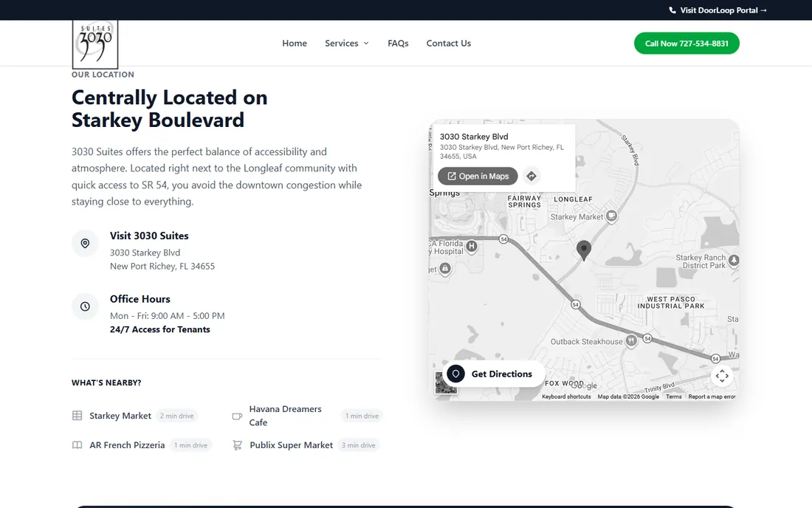Toggle map camera controls icon
The height and width of the screenshot is (508, 812).
(x=722, y=376)
